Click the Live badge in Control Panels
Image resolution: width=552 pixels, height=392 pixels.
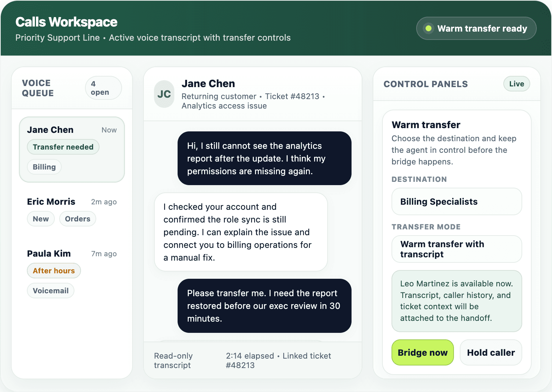(516, 84)
